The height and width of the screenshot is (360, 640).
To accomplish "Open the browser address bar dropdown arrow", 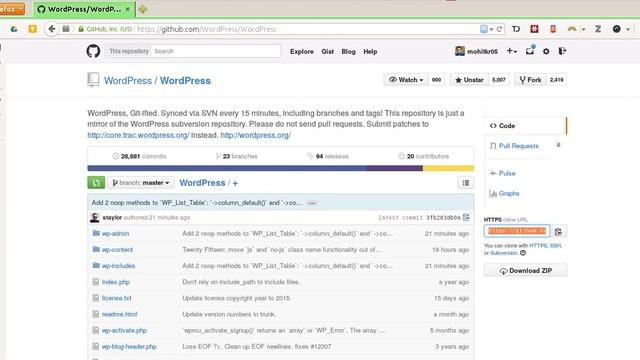I will click(491, 29).
